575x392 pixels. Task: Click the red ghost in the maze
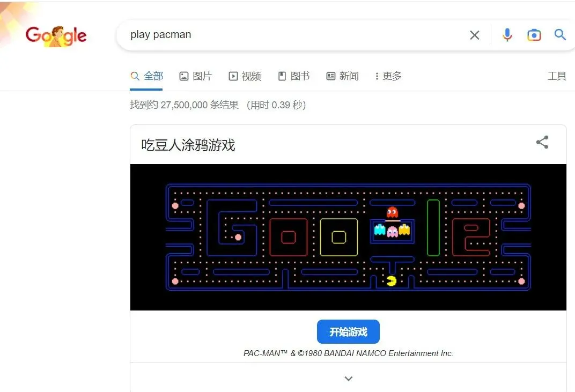(392, 212)
